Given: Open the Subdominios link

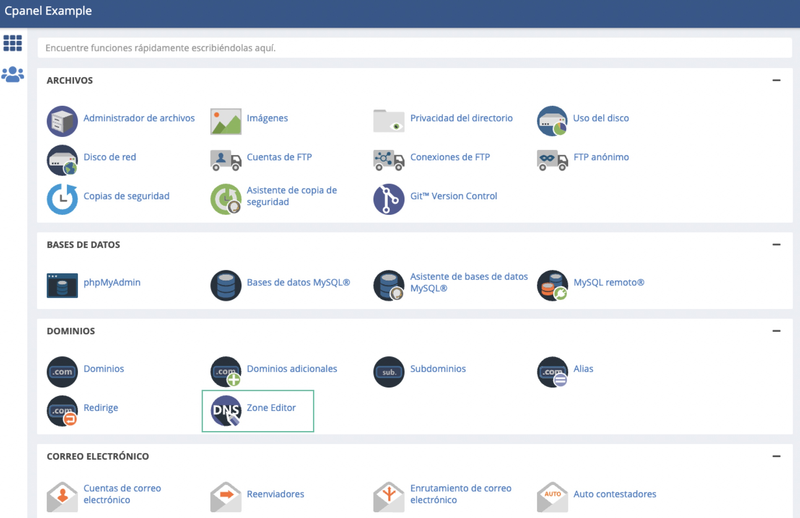Looking at the screenshot, I should (x=438, y=368).
